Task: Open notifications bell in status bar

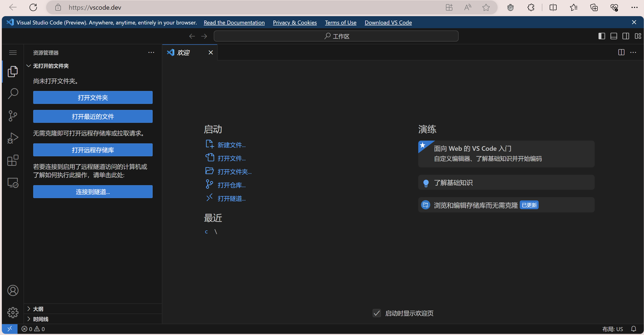Action: click(633, 329)
